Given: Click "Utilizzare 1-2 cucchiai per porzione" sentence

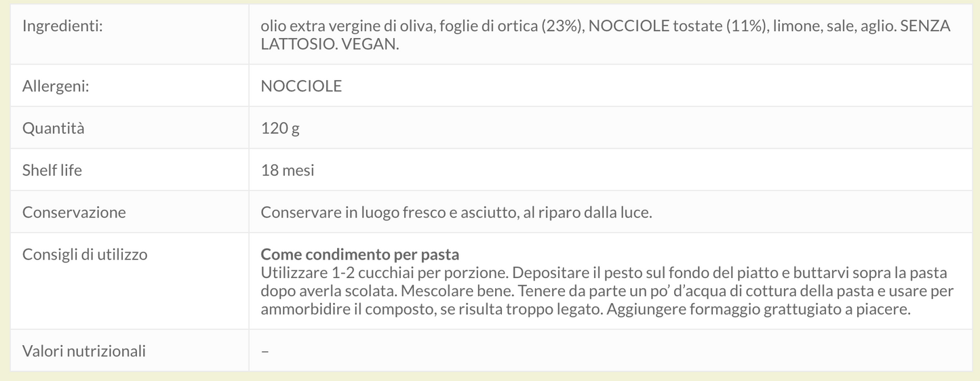Looking at the screenshot, I should click(384, 273).
